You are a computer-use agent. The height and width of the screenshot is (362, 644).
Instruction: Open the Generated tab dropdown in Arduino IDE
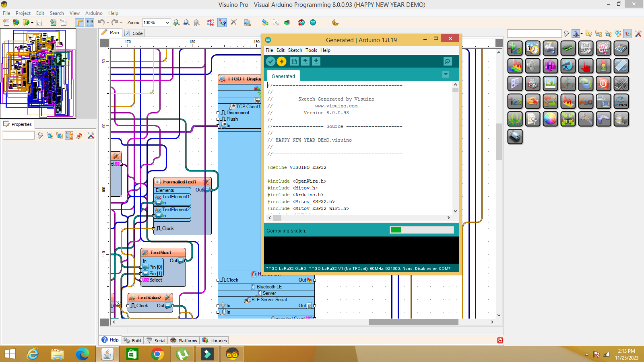(x=445, y=74)
